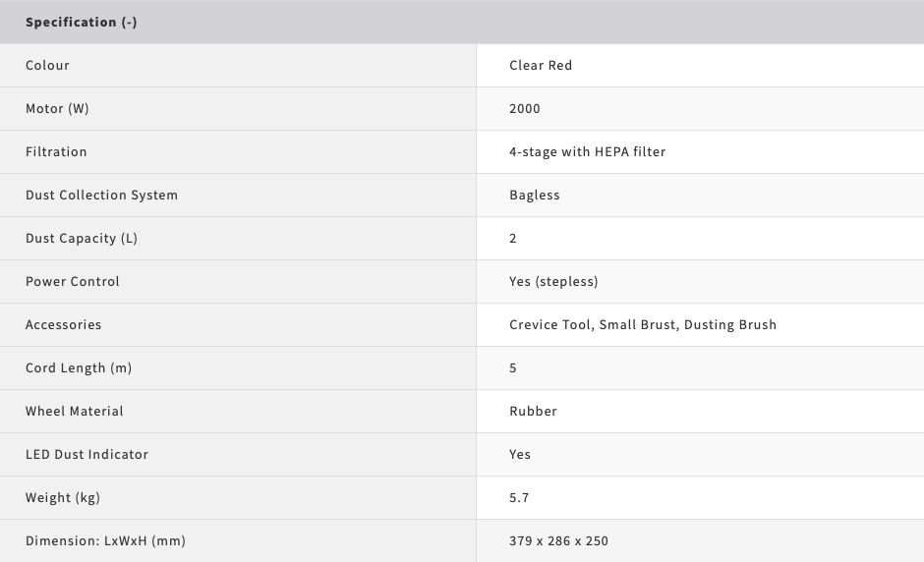This screenshot has width=924, height=562.
Task: Select the Bagless value cell
Action: pyautogui.click(x=535, y=195)
